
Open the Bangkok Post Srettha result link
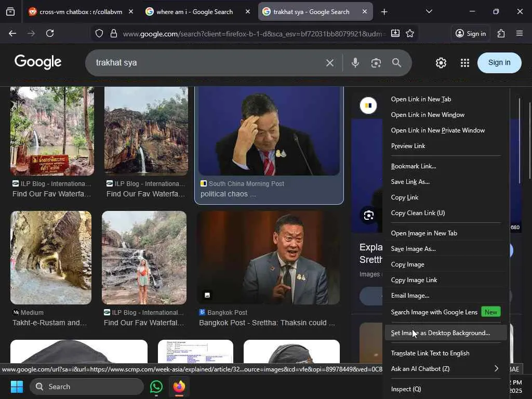[x=267, y=318]
